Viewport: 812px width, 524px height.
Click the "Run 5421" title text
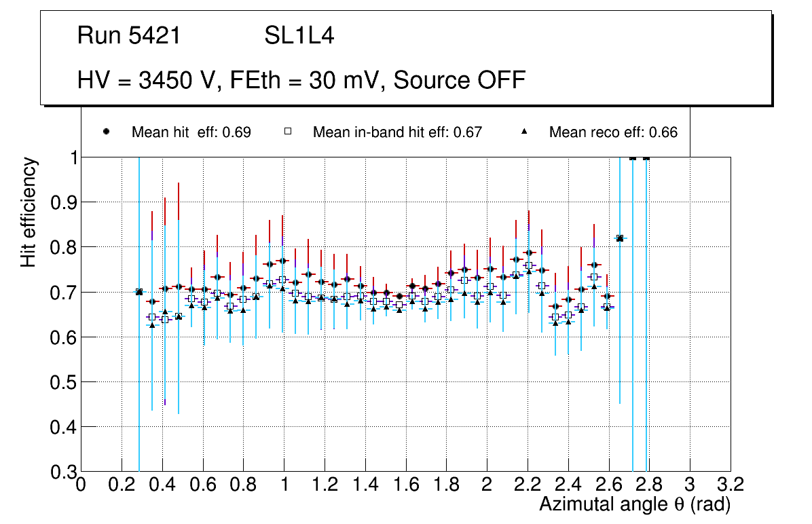129,36
